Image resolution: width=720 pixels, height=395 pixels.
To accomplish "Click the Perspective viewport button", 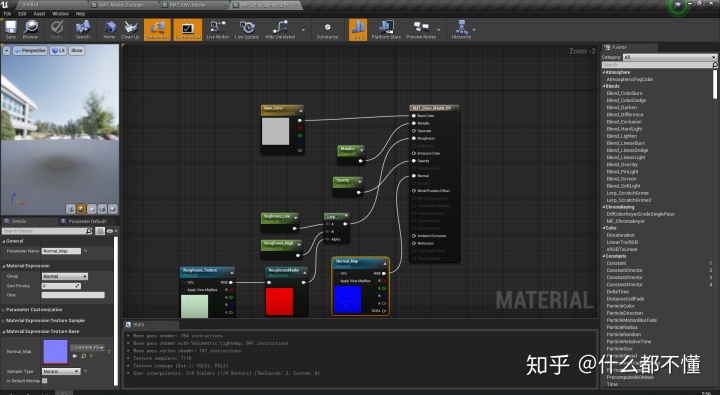I will [x=30, y=51].
